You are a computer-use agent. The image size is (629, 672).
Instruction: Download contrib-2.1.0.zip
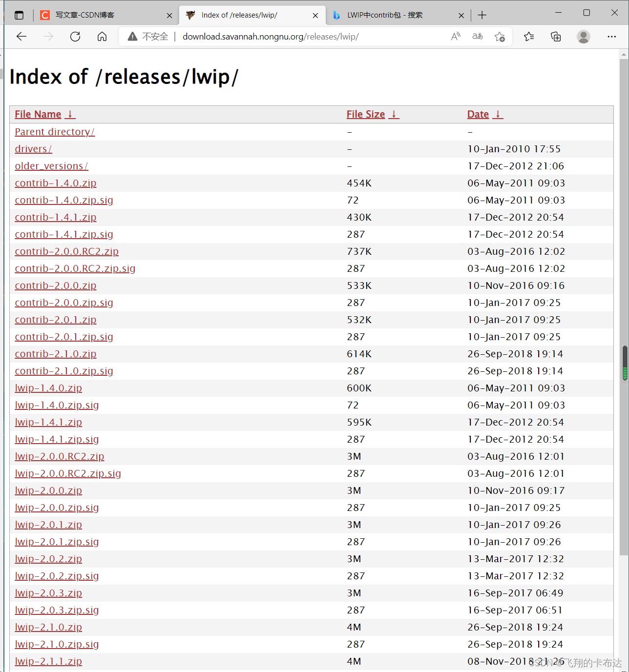[x=56, y=354]
